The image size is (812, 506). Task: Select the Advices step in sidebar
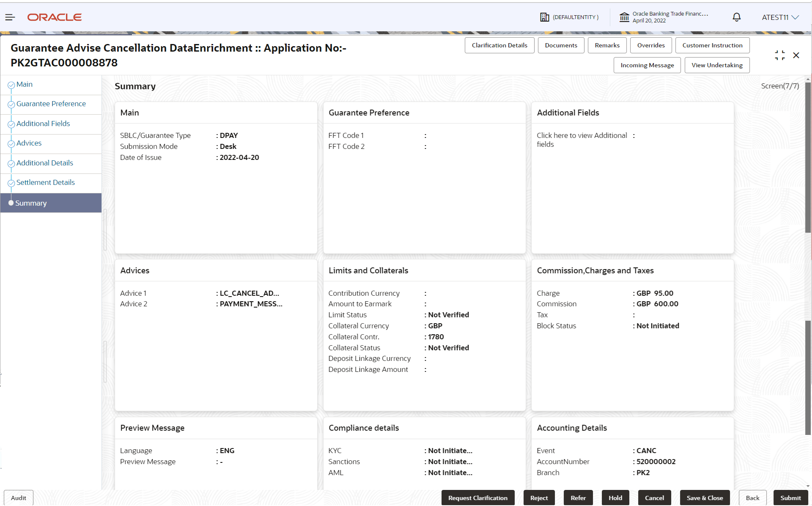click(x=29, y=143)
